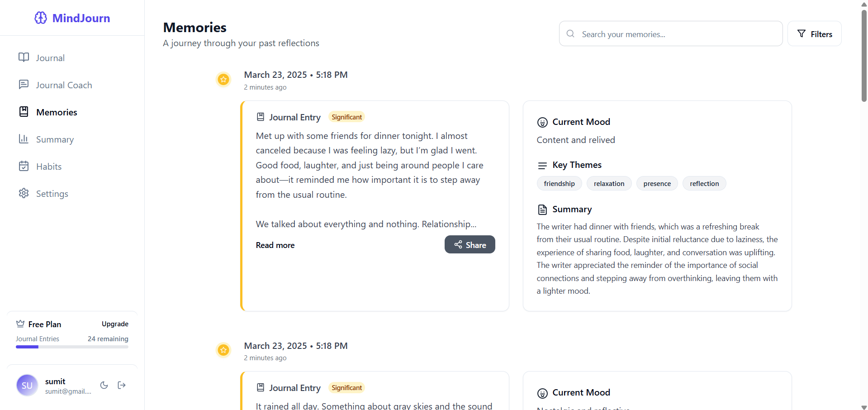This screenshot has width=868, height=410.
Task: Click the Summary document icon
Action: [542, 210]
